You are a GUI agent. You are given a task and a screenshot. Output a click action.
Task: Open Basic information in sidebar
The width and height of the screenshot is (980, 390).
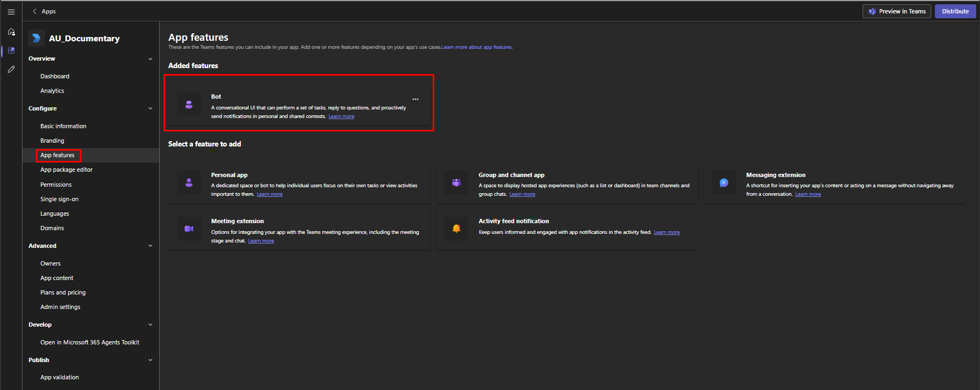[63, 126]
